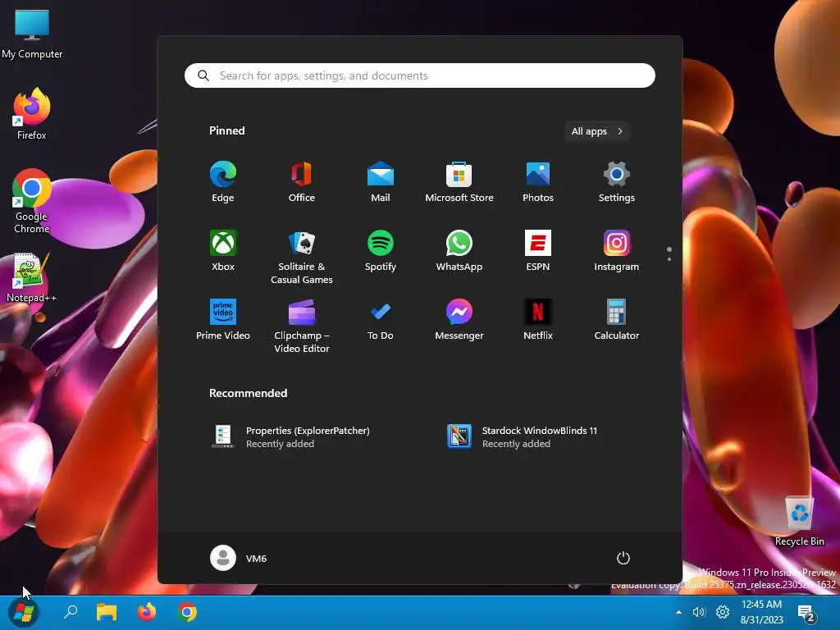The image size is (840, 630).
Task: Open taskbar search magnifier
Action: pyautogui.click(x=71, y=612)
